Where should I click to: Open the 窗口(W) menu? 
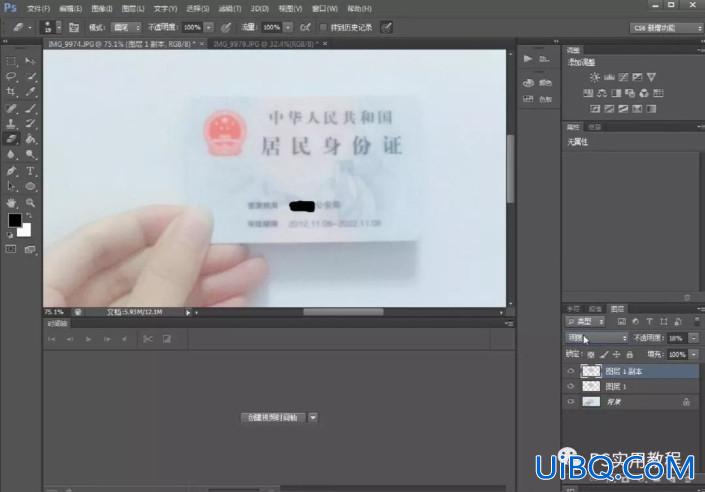(x=325, y=9)
